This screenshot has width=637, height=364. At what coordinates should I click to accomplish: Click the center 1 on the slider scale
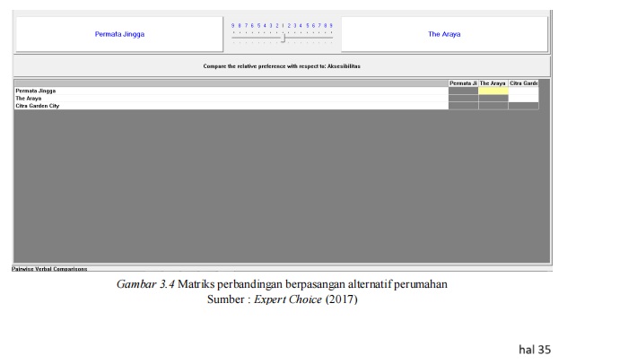(282, 25)
